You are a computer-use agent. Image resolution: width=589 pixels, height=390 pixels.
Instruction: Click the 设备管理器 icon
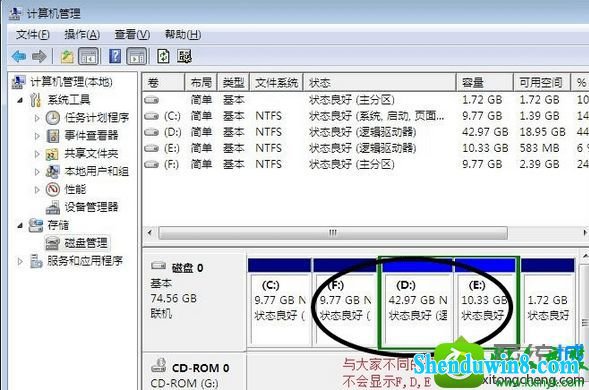coord(53,207)
